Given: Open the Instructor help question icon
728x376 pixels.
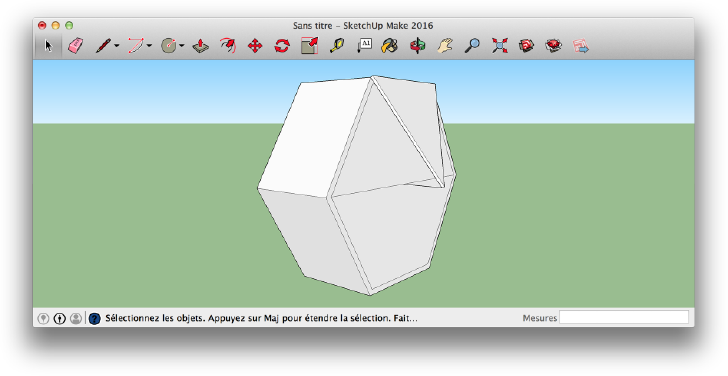Looking at the screenshot, I should tap(94, 318).
